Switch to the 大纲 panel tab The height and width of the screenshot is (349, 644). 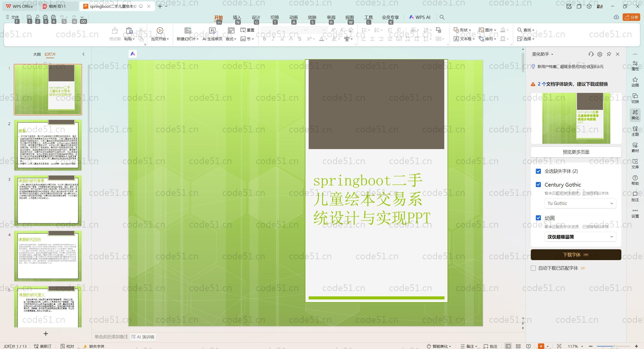tap(37, 54)
